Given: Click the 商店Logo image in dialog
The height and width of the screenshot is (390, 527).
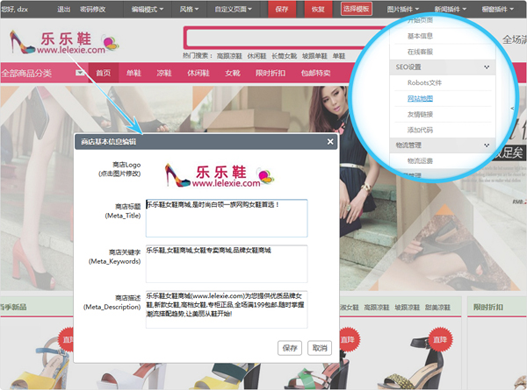Looking at the screenshot, I should point(219,176).
